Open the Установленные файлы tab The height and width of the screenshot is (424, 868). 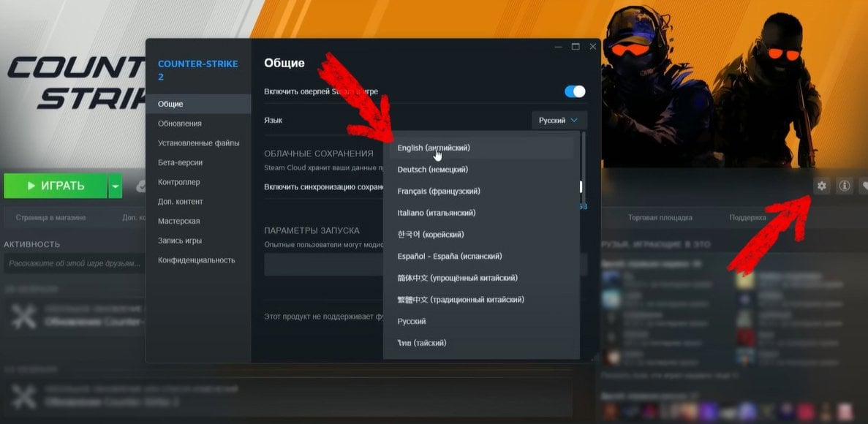pyautogui.click(x=198, y=143)
